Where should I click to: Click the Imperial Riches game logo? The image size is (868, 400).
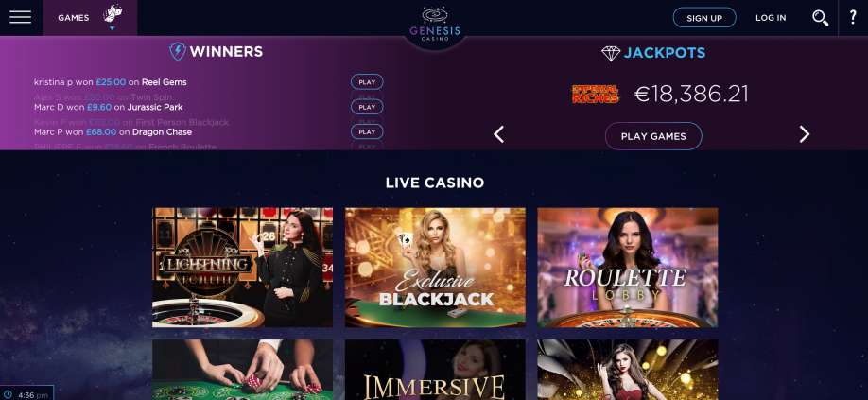point(595,94)
